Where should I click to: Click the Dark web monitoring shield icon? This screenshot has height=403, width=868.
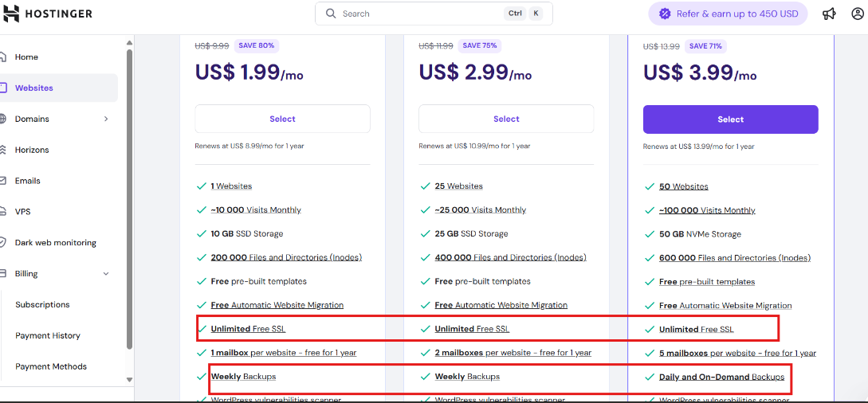[x=2, y=243]
